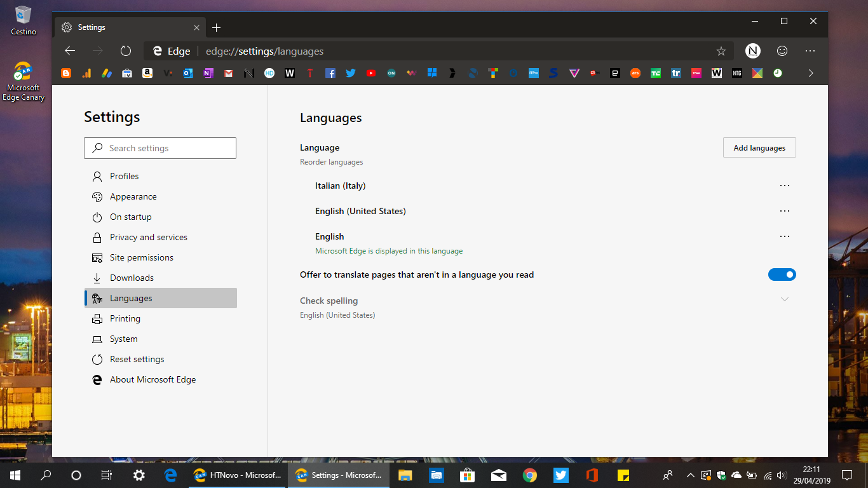The width and height of the screenshot is (868, 488).
Task: Open Windows Start menu
Action: [15, 475]
